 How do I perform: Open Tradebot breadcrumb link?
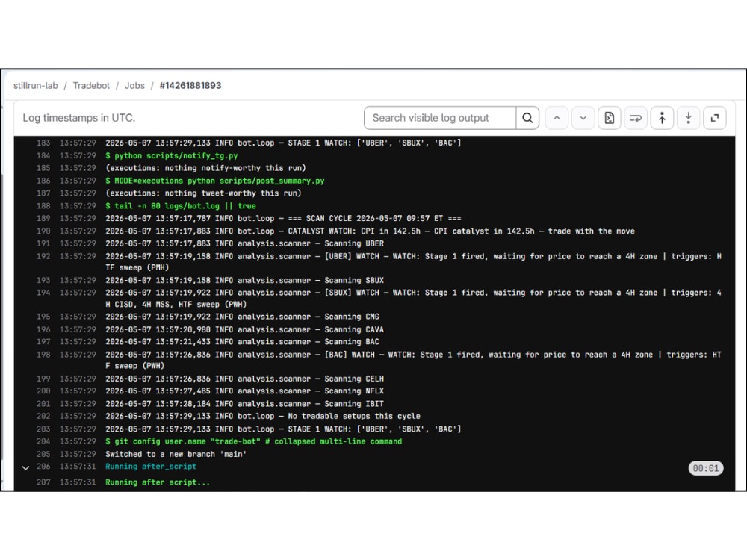(91, 86)
